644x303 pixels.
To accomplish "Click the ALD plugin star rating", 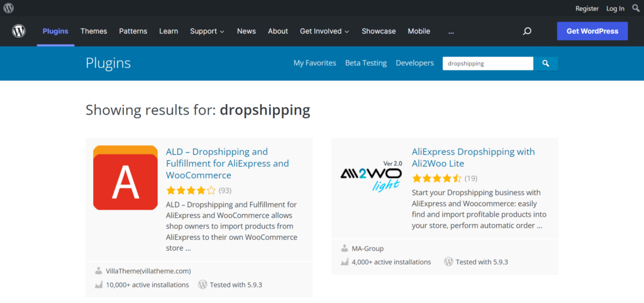I will (x=191, y=190).
